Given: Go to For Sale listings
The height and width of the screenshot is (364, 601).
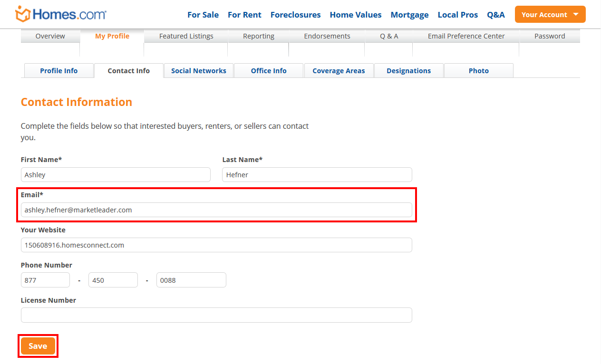Looking at the screenshot, I should coord(203,15).
